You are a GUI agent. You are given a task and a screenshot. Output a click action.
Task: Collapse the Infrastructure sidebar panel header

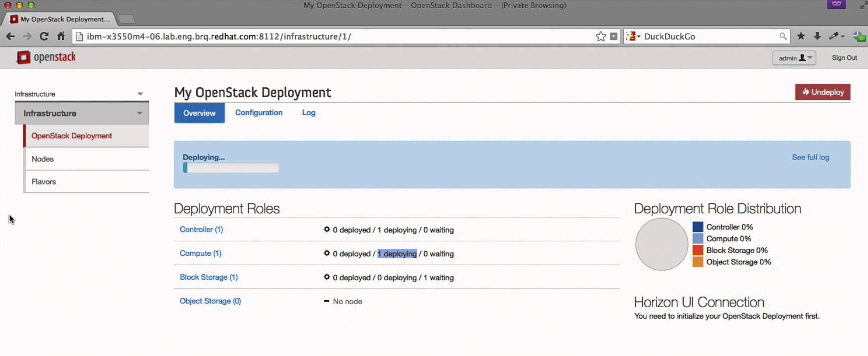click(82, 113)
